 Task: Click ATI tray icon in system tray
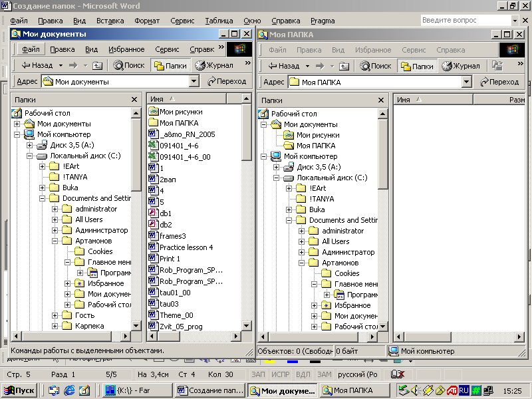(x=452, y=390)
